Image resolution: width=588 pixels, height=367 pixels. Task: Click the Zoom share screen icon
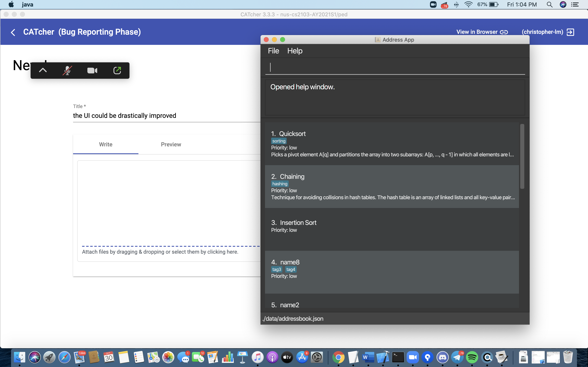pyautogui.click(x=117, y=70)
